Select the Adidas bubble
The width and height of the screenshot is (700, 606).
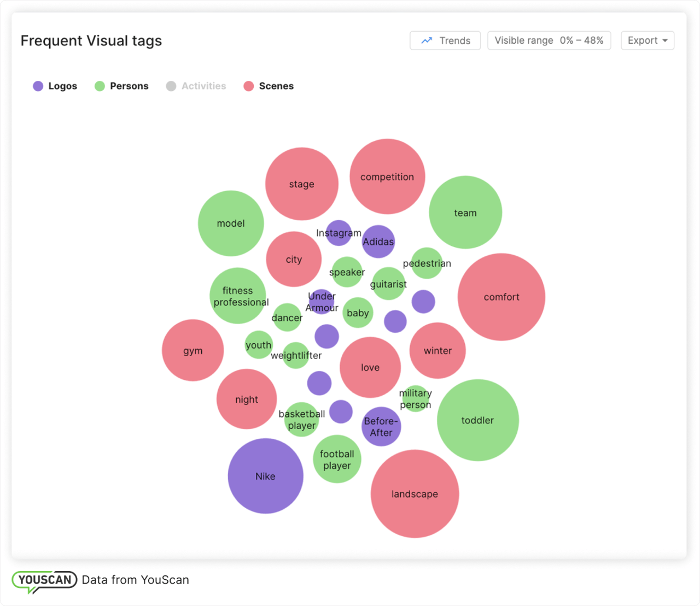tap(378, 242)
